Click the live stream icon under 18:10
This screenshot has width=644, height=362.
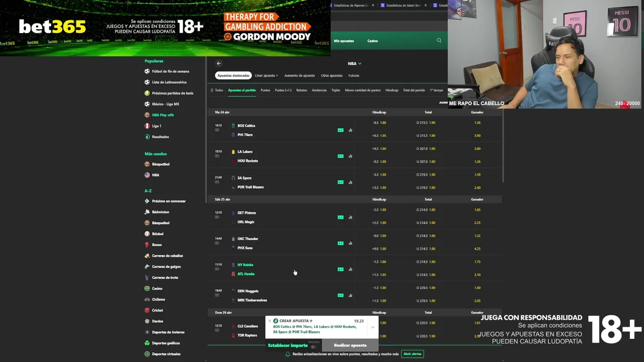pyautogui.click(x=217, y=130)
